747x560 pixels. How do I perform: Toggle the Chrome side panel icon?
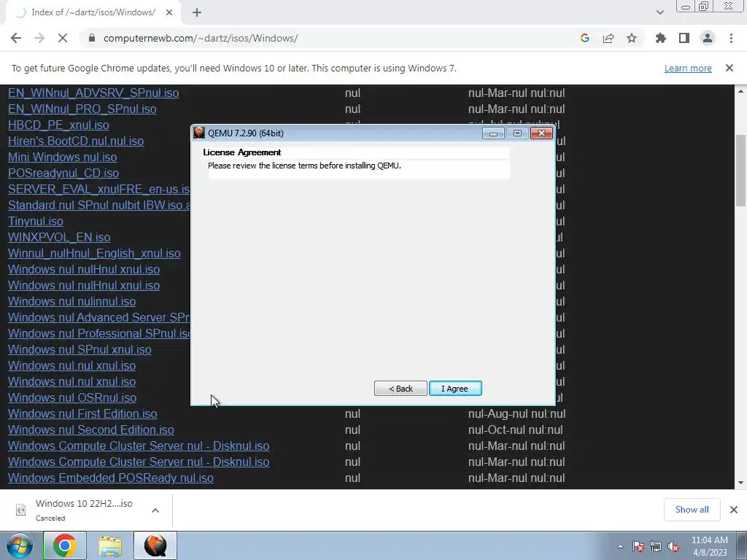(684, 38)
